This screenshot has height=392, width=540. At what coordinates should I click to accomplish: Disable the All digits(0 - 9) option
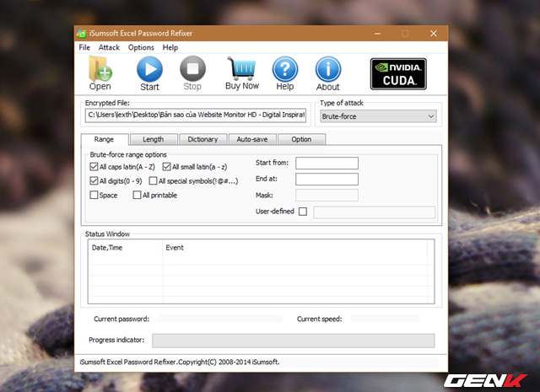pyautogui.click(x=94, y=181)
